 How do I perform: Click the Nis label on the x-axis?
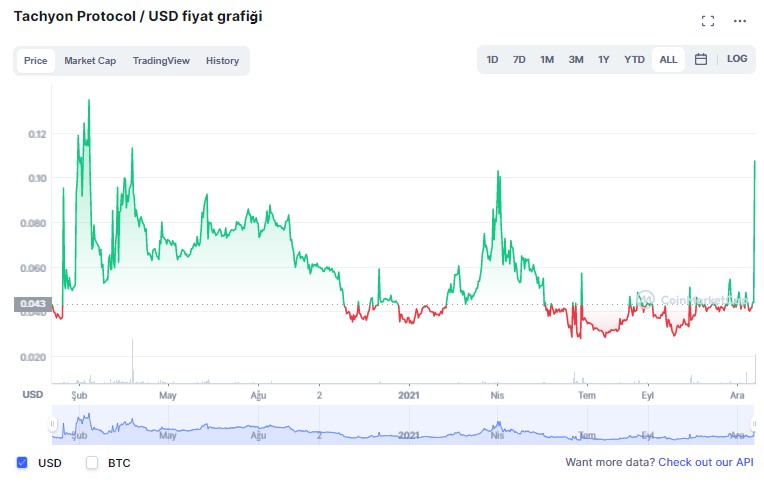(x=497, y=395)
